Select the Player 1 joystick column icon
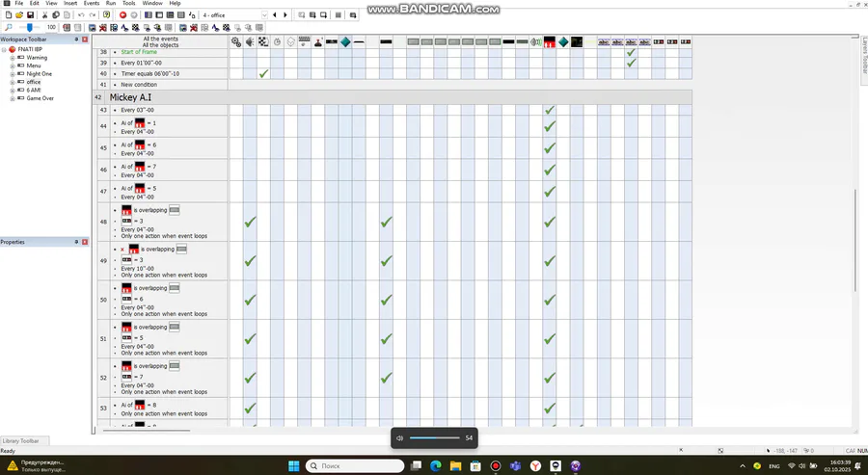This screenshot has height=475, width=868. 317,41
